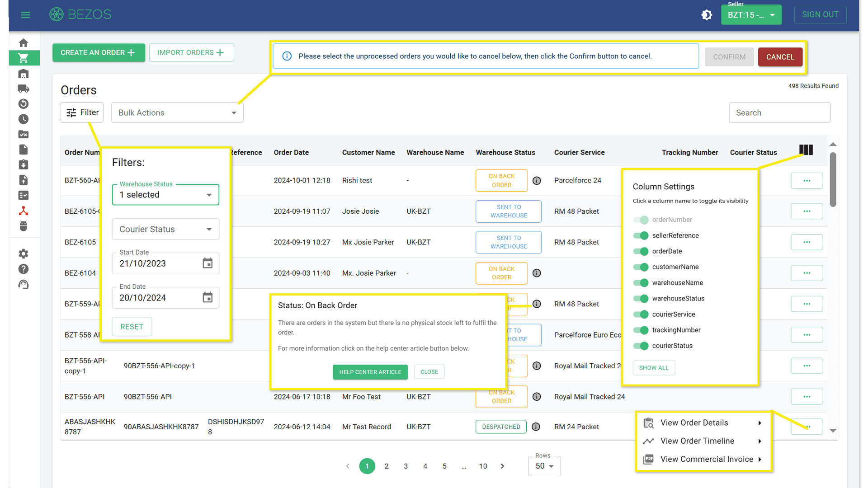Open the clipboard download sidebar icon
The height and width of the screenshot is (488, 868).
[24, 165]
